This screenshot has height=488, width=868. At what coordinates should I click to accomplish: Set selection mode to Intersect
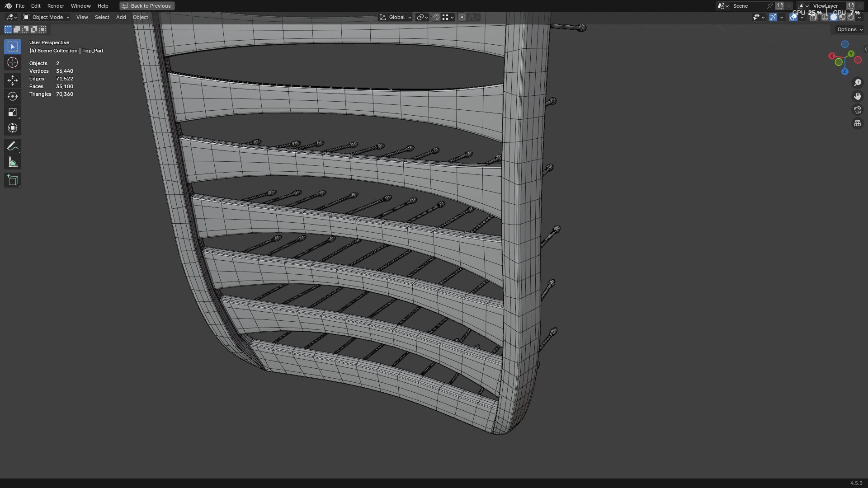point(42,29)
